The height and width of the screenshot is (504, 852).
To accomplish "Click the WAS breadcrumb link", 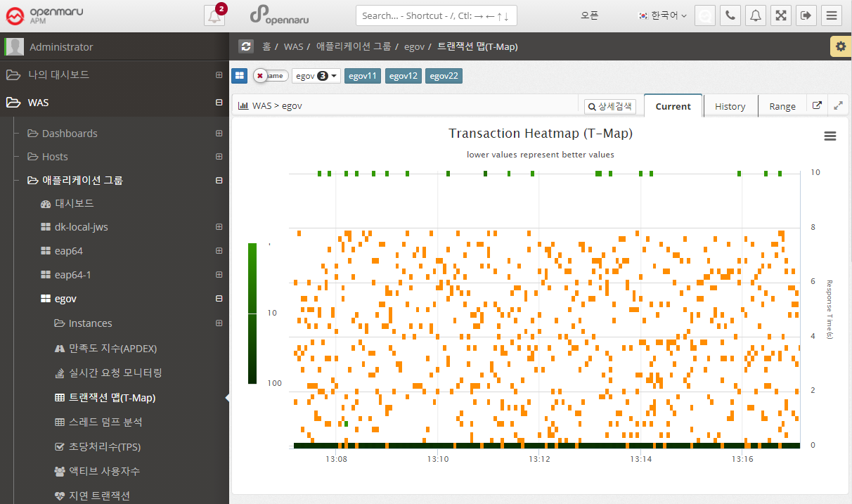I will pyautogui.click(x=293, y=46).
